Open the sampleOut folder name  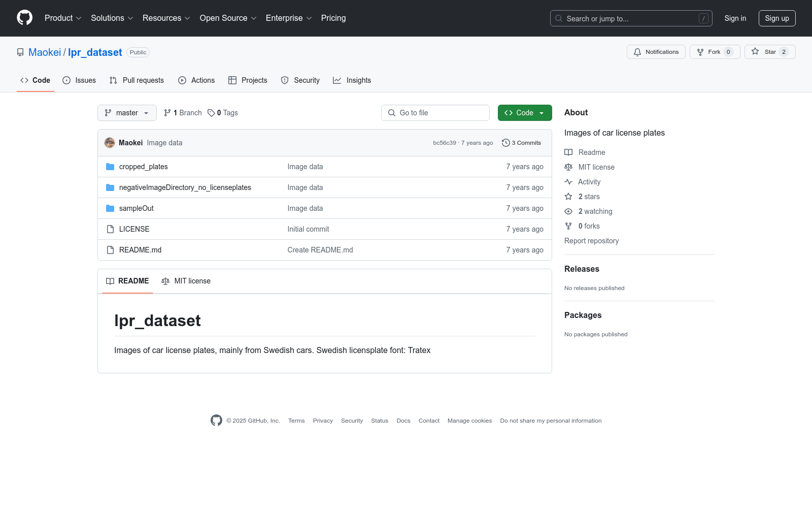click(137, 208)
